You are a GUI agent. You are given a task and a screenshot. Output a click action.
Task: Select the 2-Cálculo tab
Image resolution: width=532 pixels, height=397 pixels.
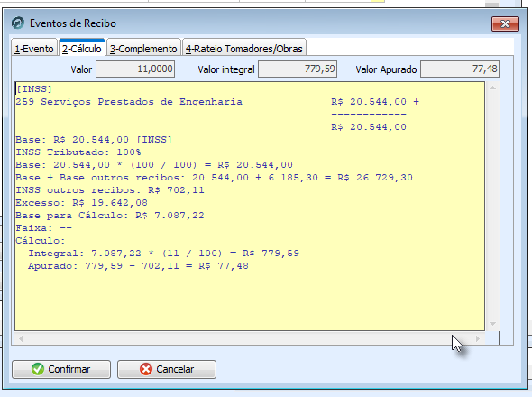(x=82, y=48)
